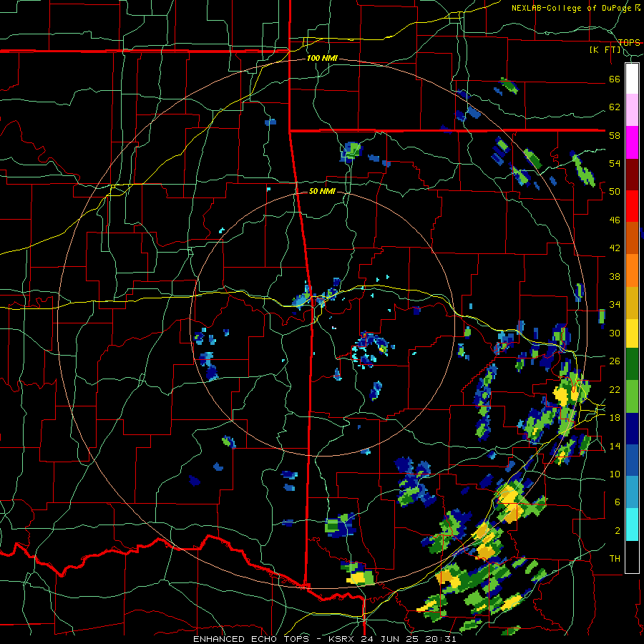
Task: Click the light blue band by label 6
Action: (x=632, y=492)
